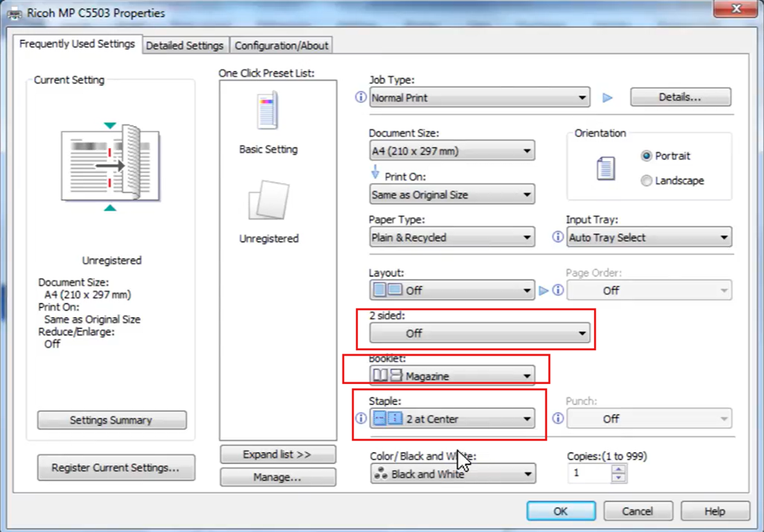The height and width of the screenshot is (532, 764).
Task: Click the Manage... button
Action: tap(277, 477)
